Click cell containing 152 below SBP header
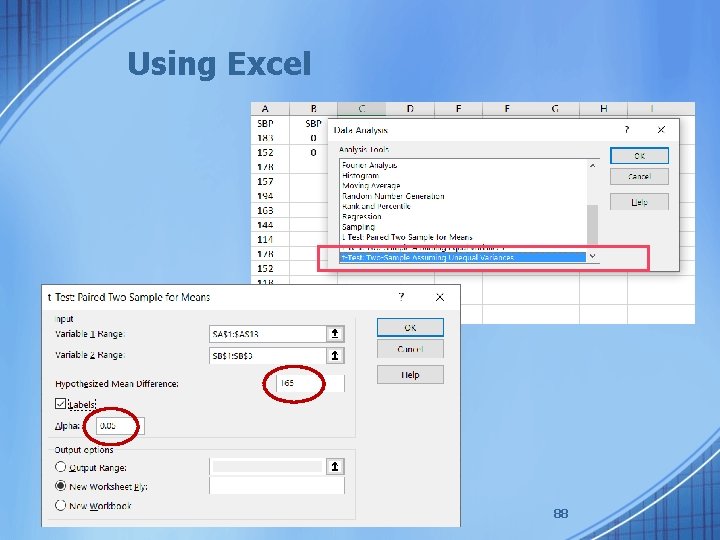 [x=270, y=152]
